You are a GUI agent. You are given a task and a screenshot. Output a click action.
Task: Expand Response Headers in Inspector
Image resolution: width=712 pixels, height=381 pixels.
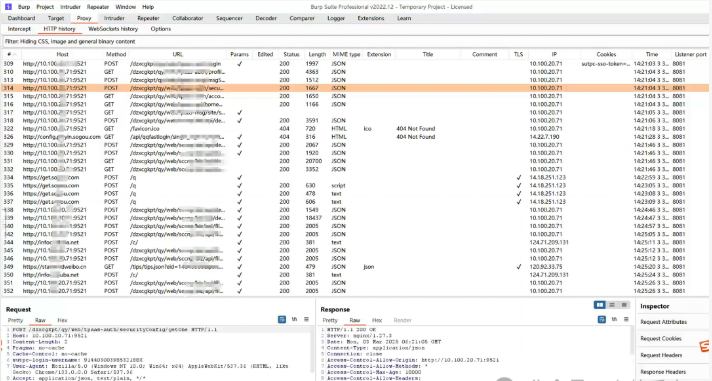(x=663, y=372)
